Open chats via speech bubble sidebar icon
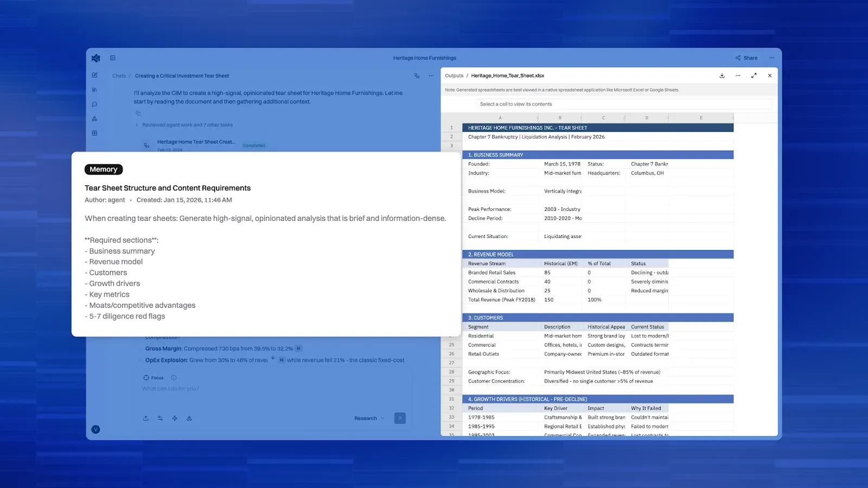Image resolution: width=868 pixels, height=488 pixels. [x=94, y=104]
